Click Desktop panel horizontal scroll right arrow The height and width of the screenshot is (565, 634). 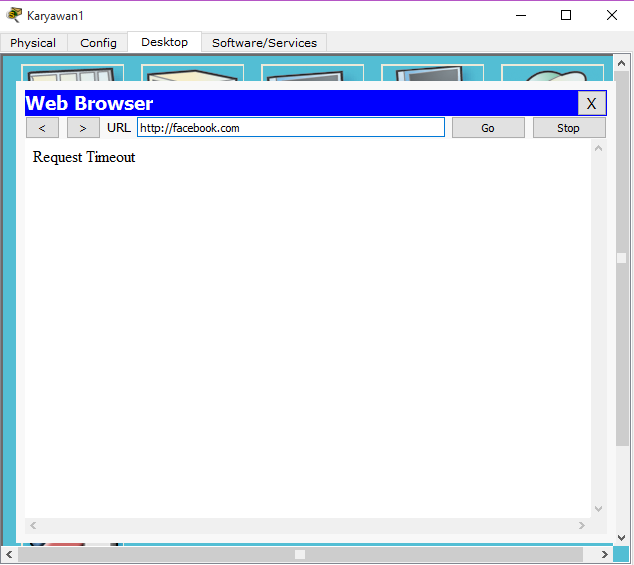(x=604, y=554)
